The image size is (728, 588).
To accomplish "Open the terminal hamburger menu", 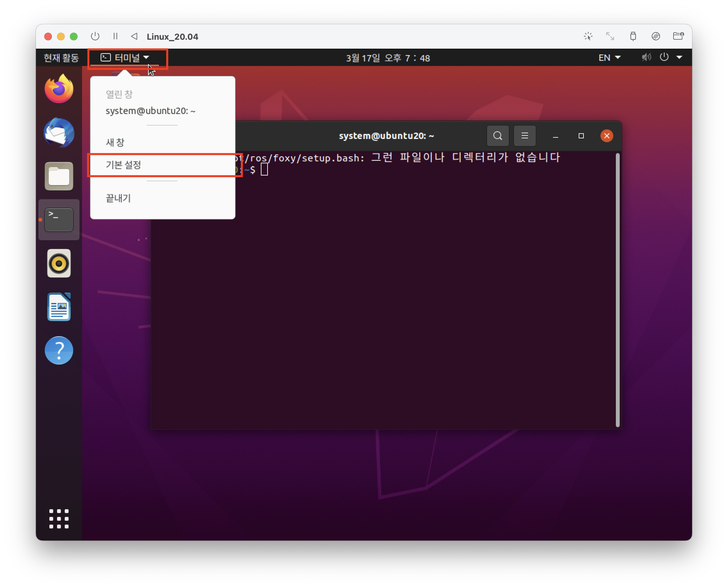I will 524,136.
